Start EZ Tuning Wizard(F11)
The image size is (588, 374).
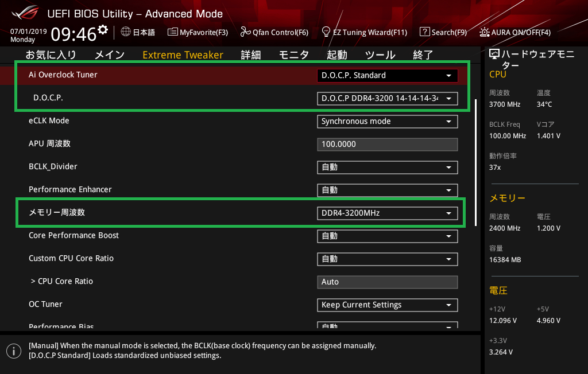(x=365, y=32)
